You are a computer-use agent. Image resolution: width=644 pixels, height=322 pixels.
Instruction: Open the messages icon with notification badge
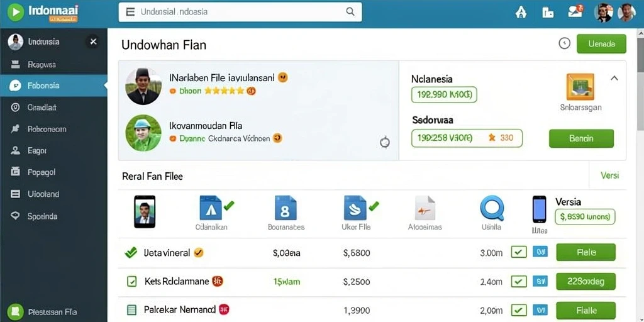[575, 11]
